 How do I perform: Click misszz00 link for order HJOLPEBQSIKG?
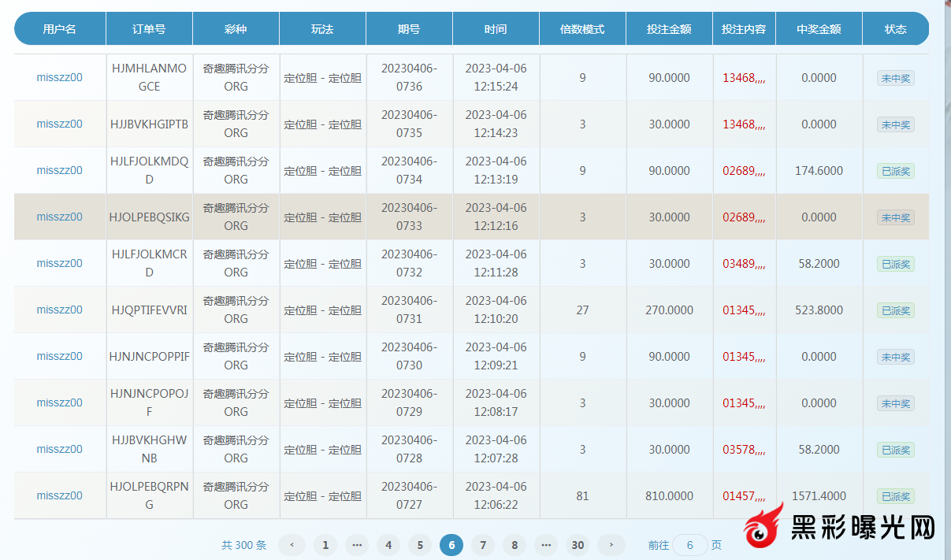(x=59, y=217)
